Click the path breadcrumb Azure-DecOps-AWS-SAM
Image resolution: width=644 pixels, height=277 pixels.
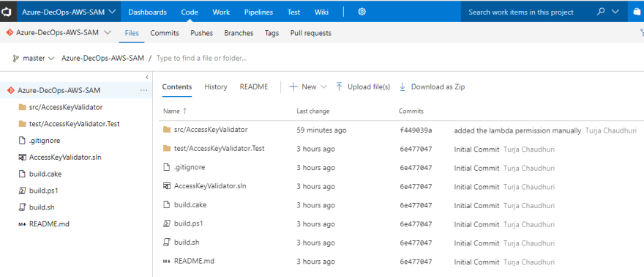(102, 59)
